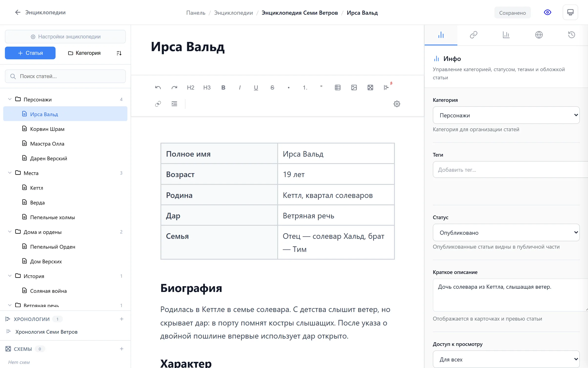The height and width of the screenshot is (368, 588).
Task: Insert a table from the editor toolbar
Action: (x=337, y=88)
